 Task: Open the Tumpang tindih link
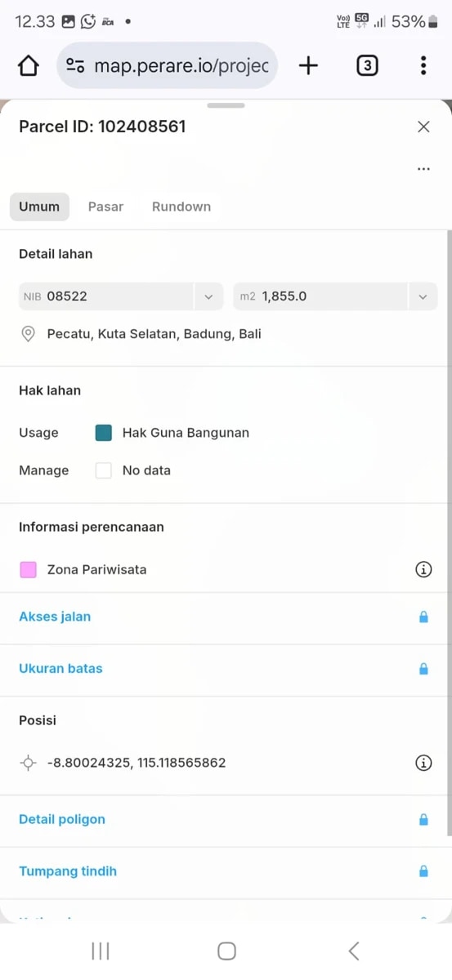68,871
